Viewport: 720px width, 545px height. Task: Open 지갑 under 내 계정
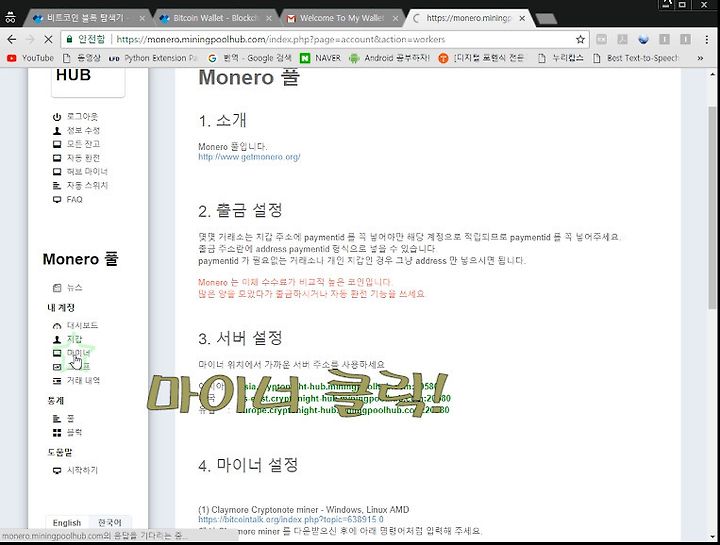pyautogui.click(x=68, y=339)
